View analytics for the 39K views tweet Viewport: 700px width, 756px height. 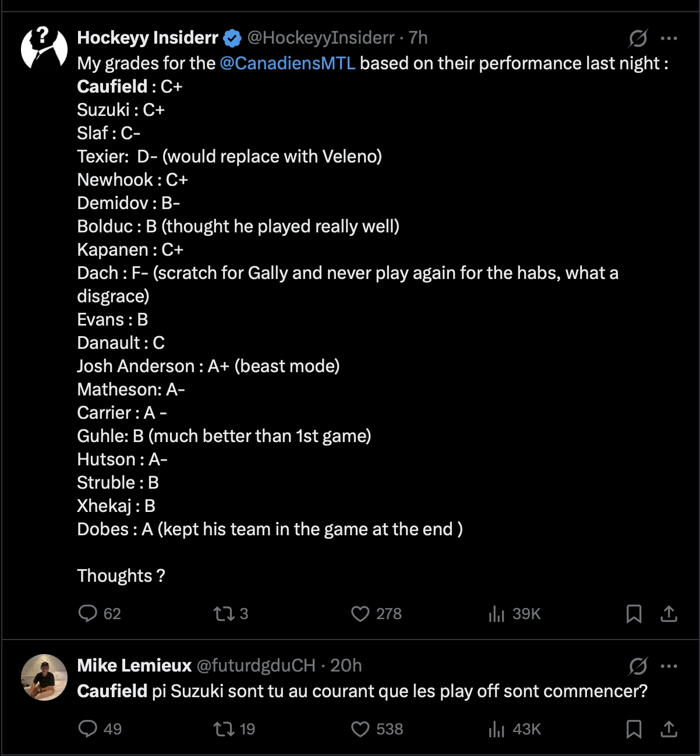pos(497,614)
